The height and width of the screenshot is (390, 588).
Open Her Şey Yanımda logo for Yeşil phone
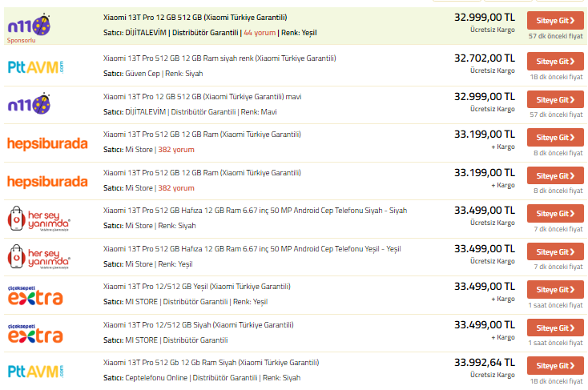tap(38, 257)
